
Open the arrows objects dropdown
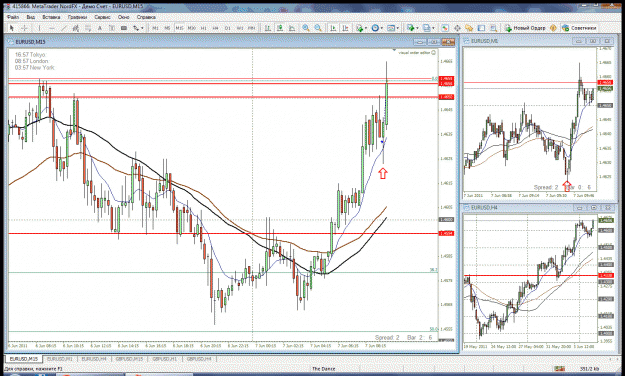click(138, 28)
